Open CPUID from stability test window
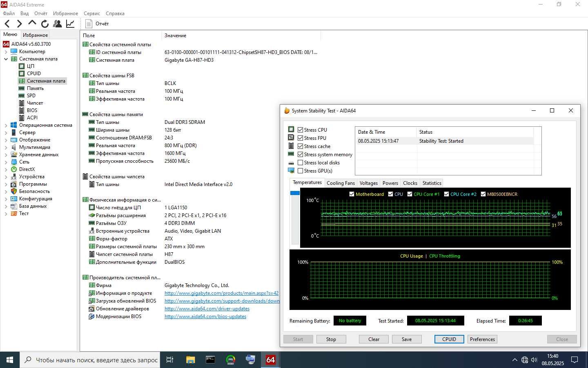This screenshot has width=588, height=368. click(x=449, y=339)
